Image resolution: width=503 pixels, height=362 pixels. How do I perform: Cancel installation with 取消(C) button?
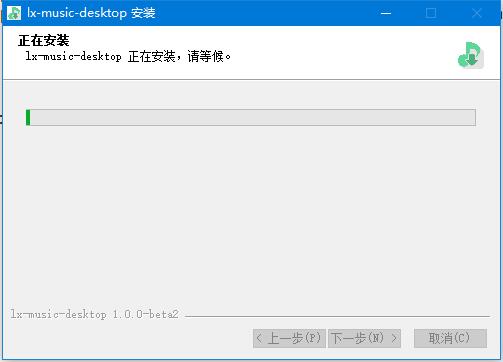(x=450, y=338)
